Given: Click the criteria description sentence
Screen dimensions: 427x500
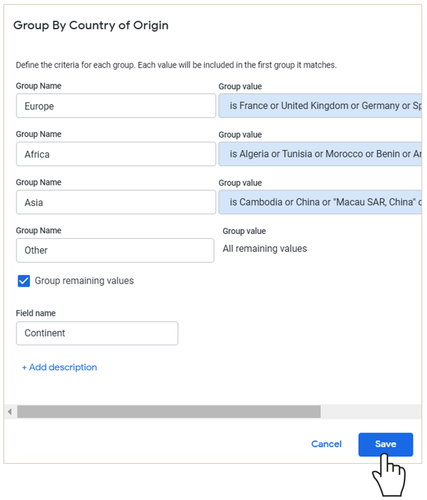Looking at the screenshot, I should click(x=176, y=65).
